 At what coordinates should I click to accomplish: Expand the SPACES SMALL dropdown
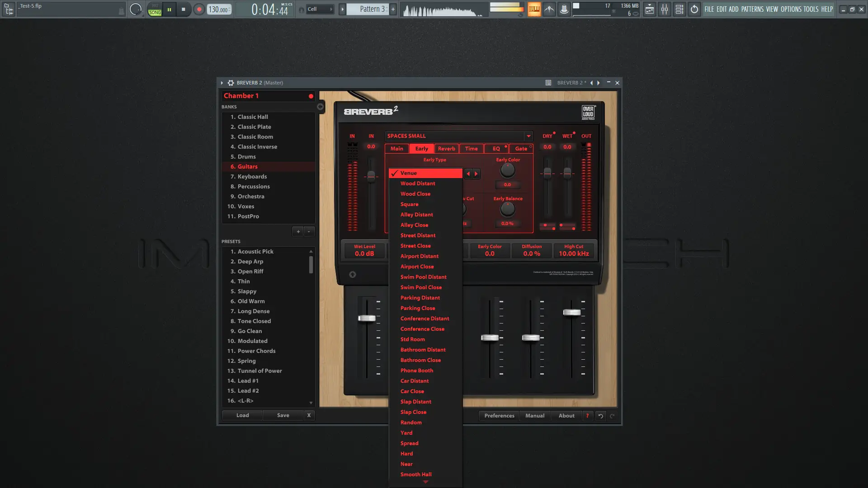click(528, 136)
